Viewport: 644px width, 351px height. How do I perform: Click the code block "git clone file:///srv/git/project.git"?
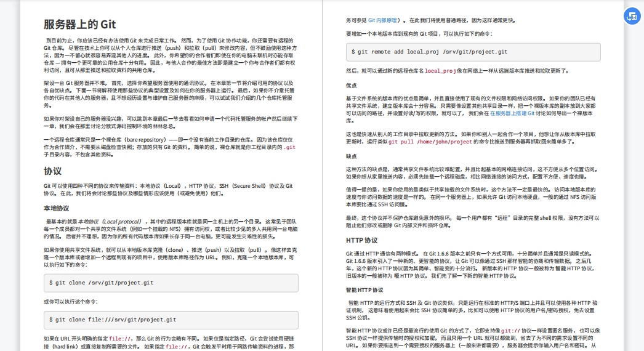[171, 320]
